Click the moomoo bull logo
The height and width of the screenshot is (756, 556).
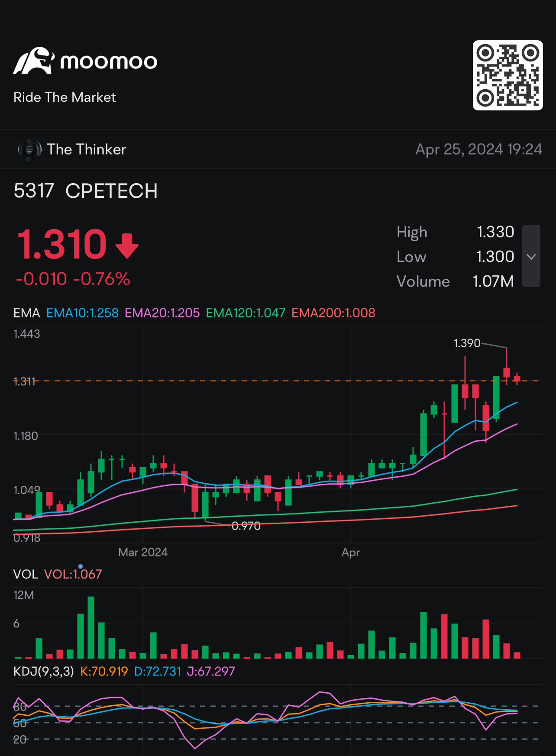34,61
